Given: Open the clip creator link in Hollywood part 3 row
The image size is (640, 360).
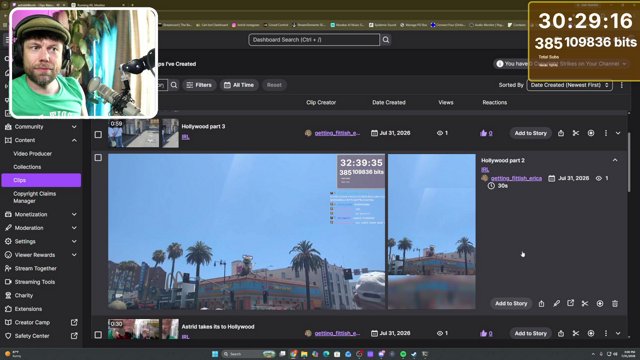Looking at the screenshot, I should (x=337, y=133).
